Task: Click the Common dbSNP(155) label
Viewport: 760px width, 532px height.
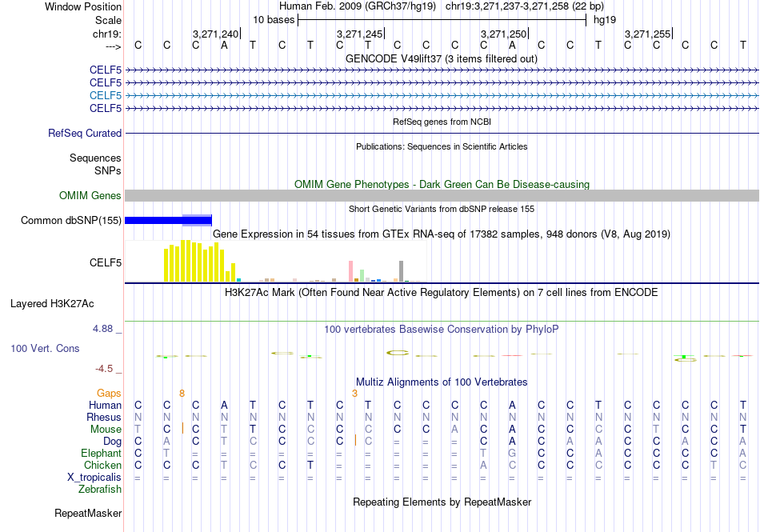Action: point(70,221)
